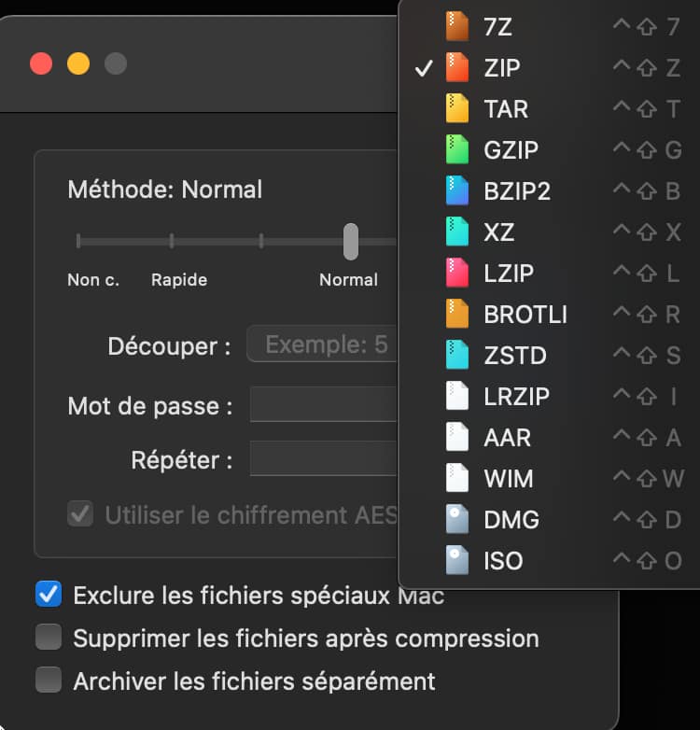The height and width of the screenshot is (730, 700).
Task: Click the orange BROTLI file icon
Action: coord(457,315)
